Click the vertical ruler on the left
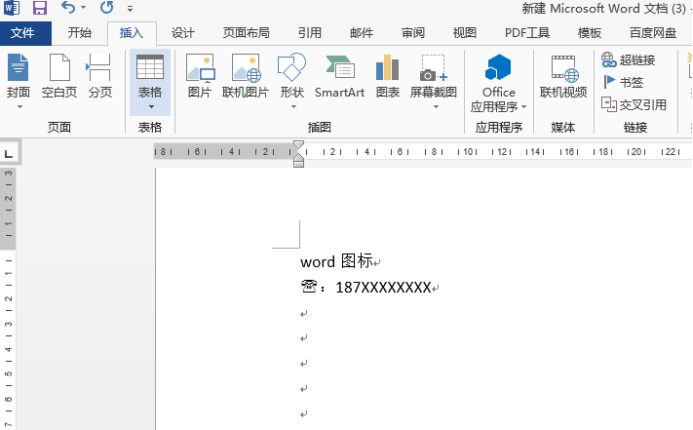Viewport: 693px width, 430px height. point(8,298)
